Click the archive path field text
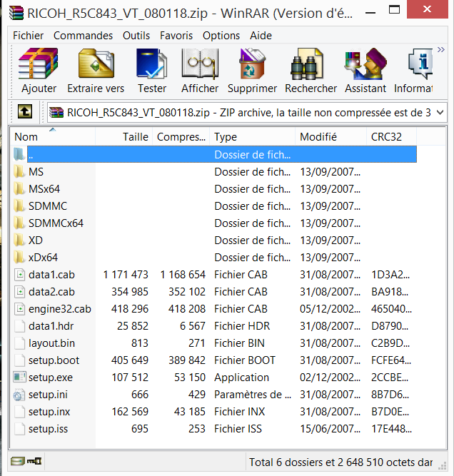This screenshot has height=476, width=454. click(x=249, y=113)
